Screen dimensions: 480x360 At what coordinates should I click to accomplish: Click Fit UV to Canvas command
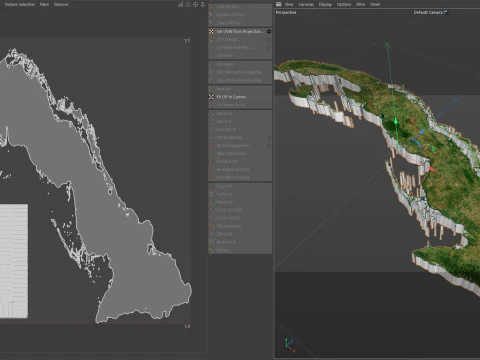pos(240,97)
